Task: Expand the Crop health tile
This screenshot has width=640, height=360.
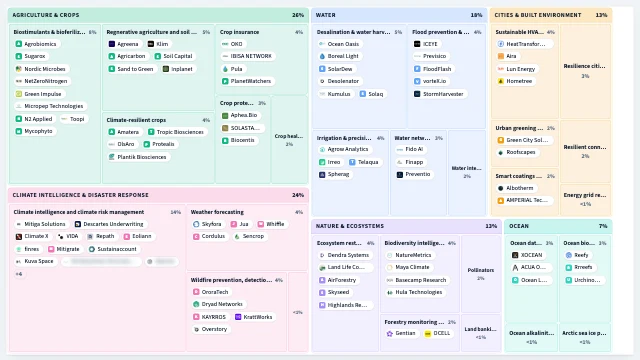Action: point(289,140)
